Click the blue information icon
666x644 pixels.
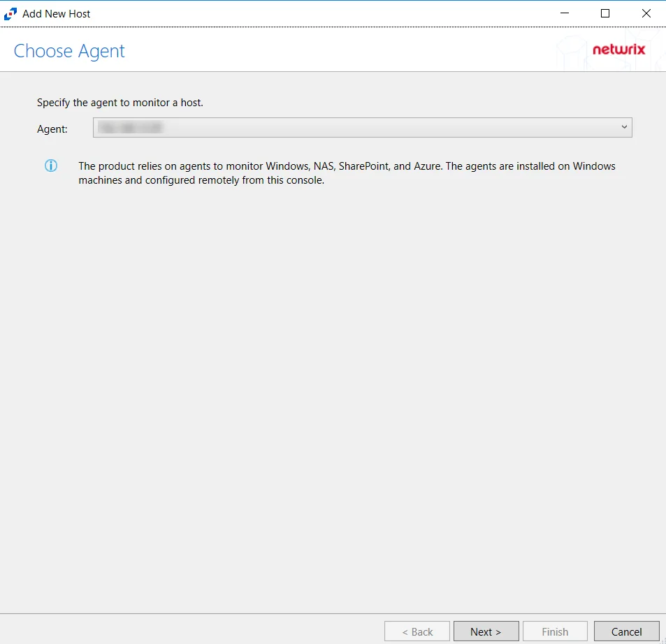pos(51,166)
